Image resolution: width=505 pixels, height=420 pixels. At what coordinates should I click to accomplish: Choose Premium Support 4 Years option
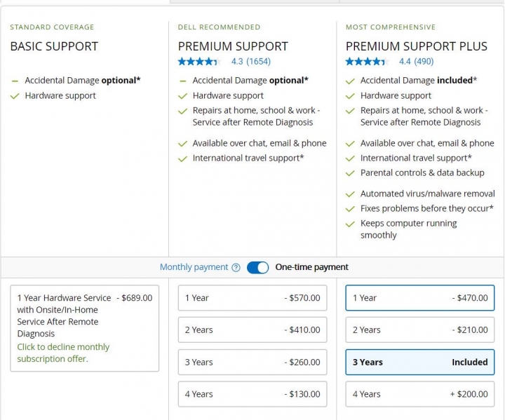(x=252, y=394)
